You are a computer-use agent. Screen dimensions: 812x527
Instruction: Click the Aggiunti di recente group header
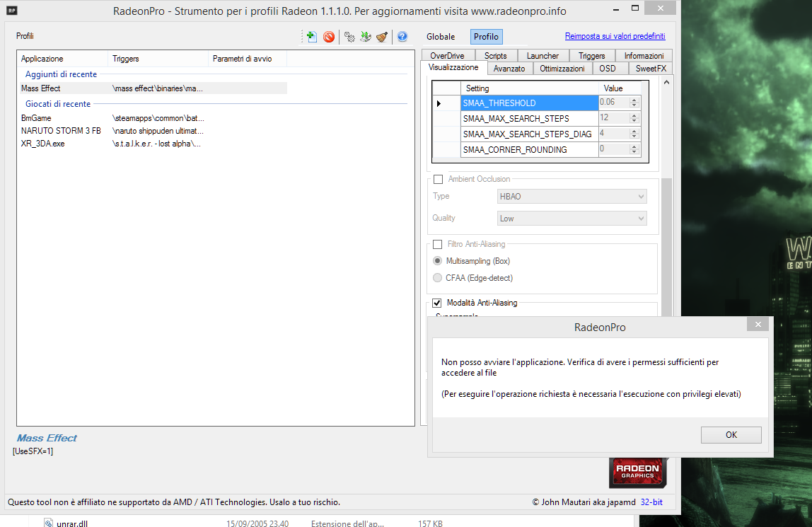(61, 74)
